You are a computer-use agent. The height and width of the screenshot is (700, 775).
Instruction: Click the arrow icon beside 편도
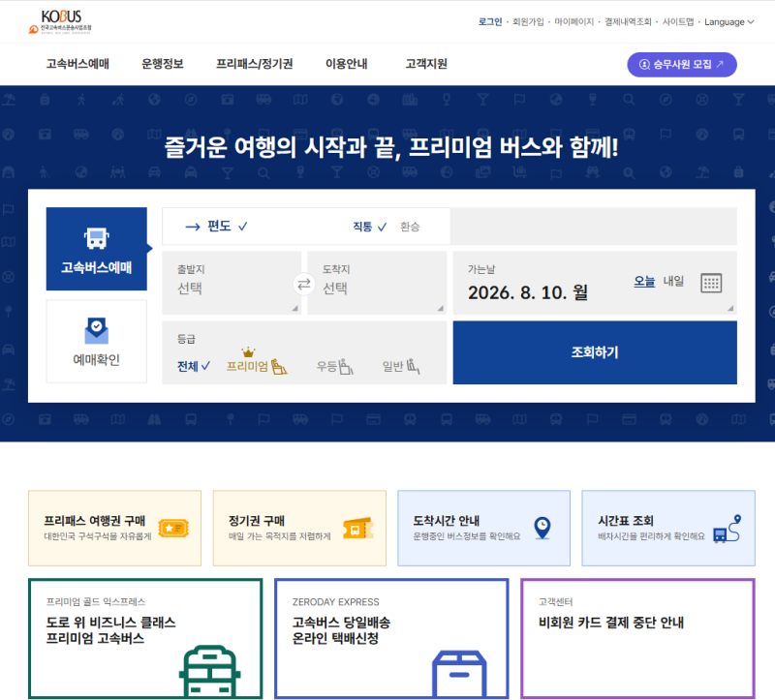pos(192,227)
